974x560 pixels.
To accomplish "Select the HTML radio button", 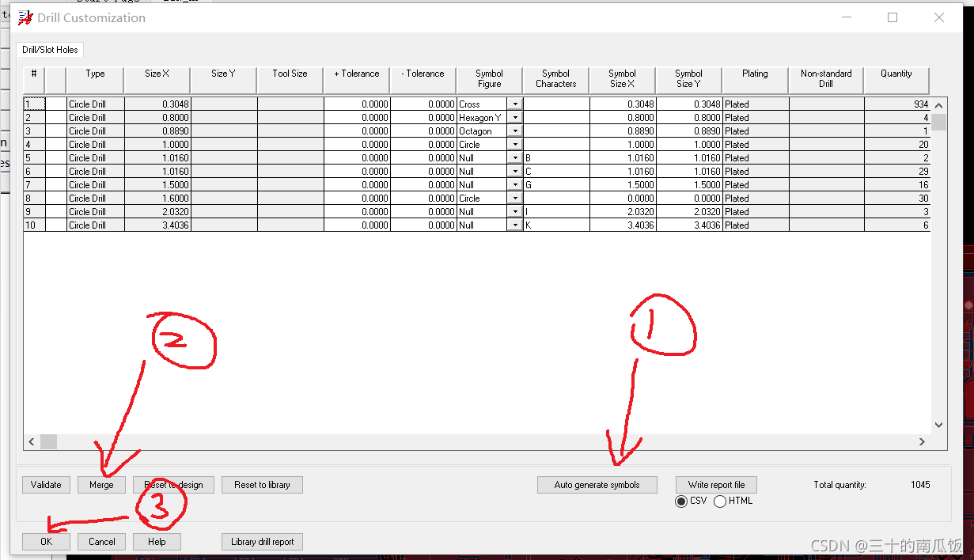I will tap(720, 501).
